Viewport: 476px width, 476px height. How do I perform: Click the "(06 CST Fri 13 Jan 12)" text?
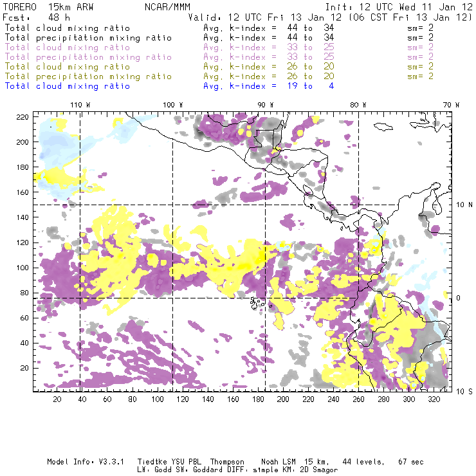410,17
